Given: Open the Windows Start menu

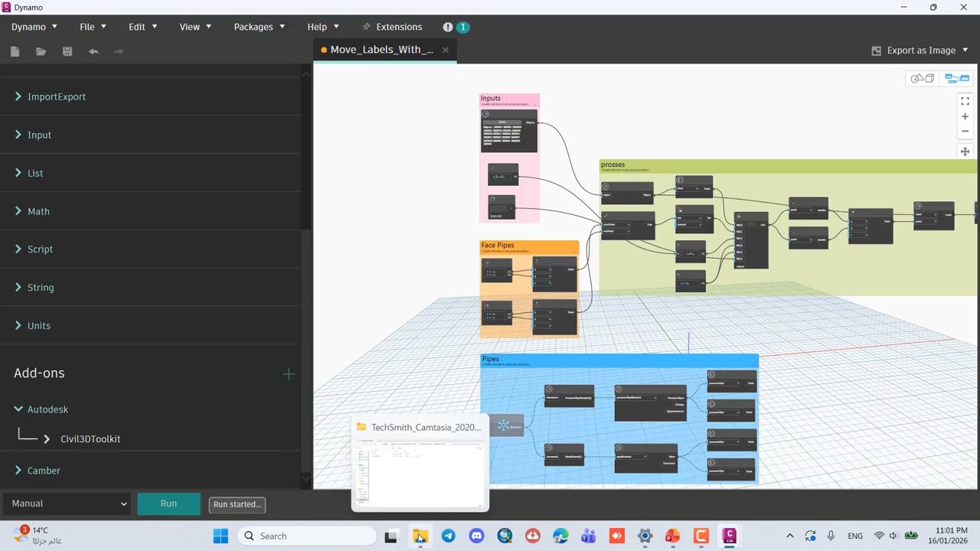Looking at the screenshot, I should [220, 536].
